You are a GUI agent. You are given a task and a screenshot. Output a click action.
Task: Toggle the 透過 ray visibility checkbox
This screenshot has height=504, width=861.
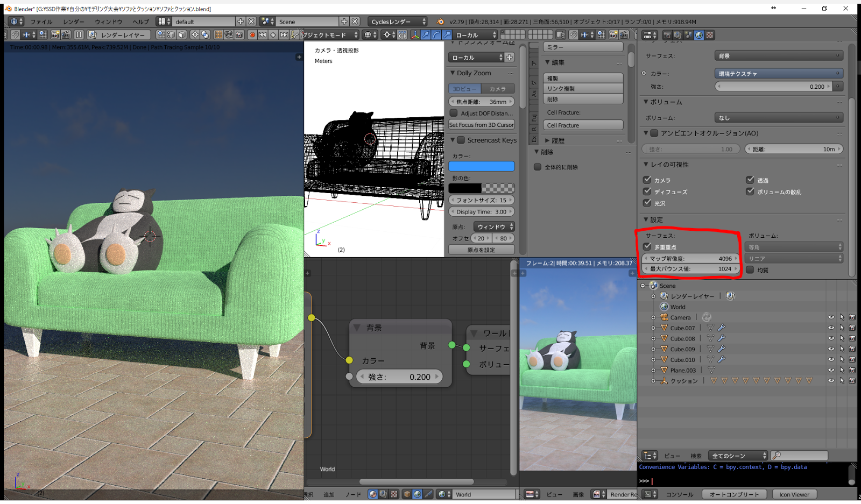pos(750,180)
